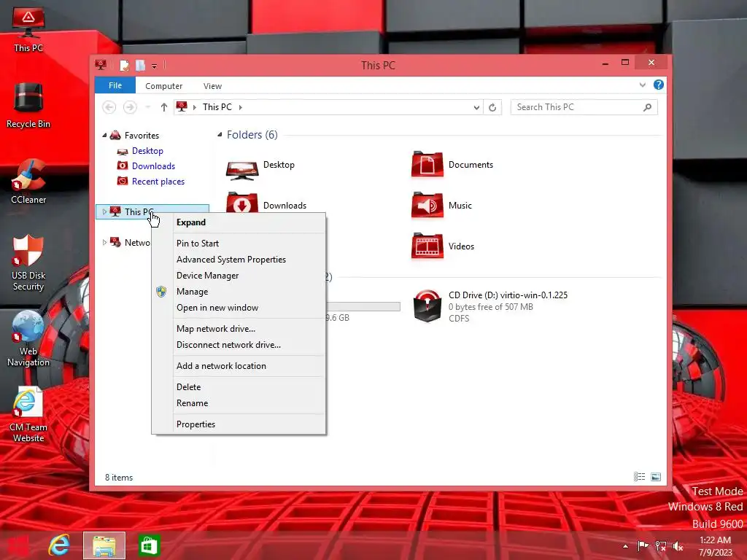This screenshot has height=560, width=747.
Task: Click File Explorer taskbar button
Action: point(104,545)
